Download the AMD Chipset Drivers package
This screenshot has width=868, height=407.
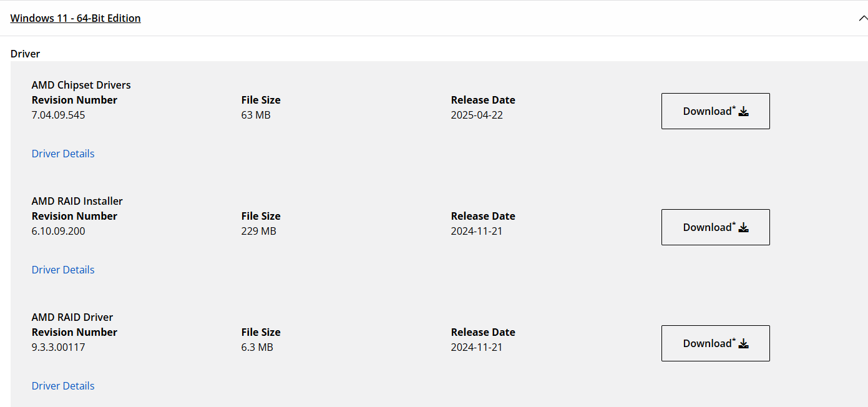pos(715,111)
